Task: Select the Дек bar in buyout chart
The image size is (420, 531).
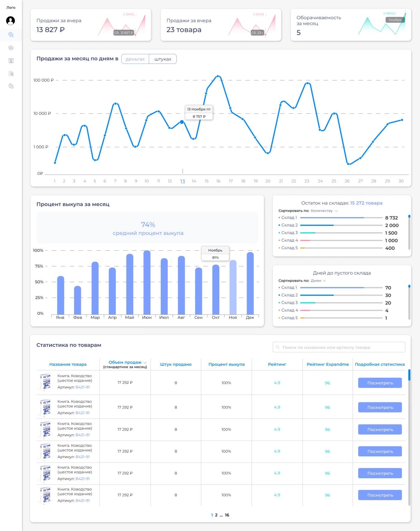Action: (x=250, y=283)
